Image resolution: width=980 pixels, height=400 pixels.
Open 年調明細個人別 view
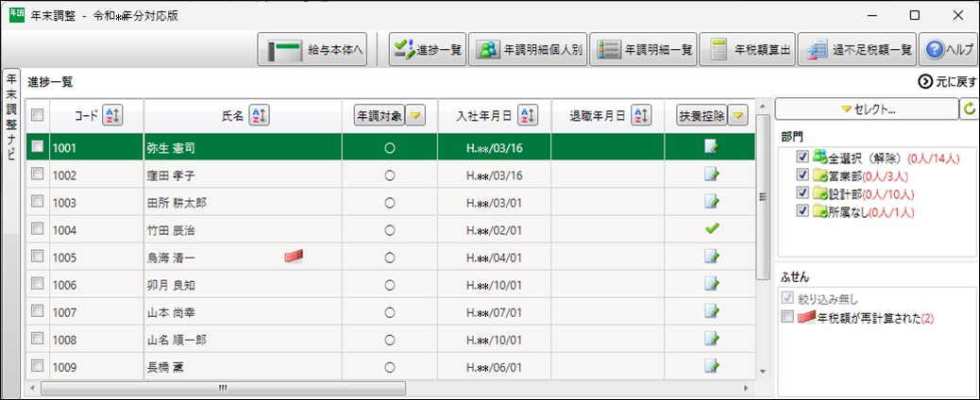pos(528,50)
